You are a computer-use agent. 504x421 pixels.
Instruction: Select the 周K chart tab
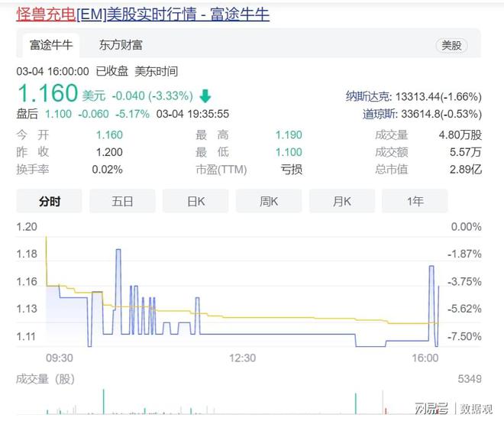[269, 202]
